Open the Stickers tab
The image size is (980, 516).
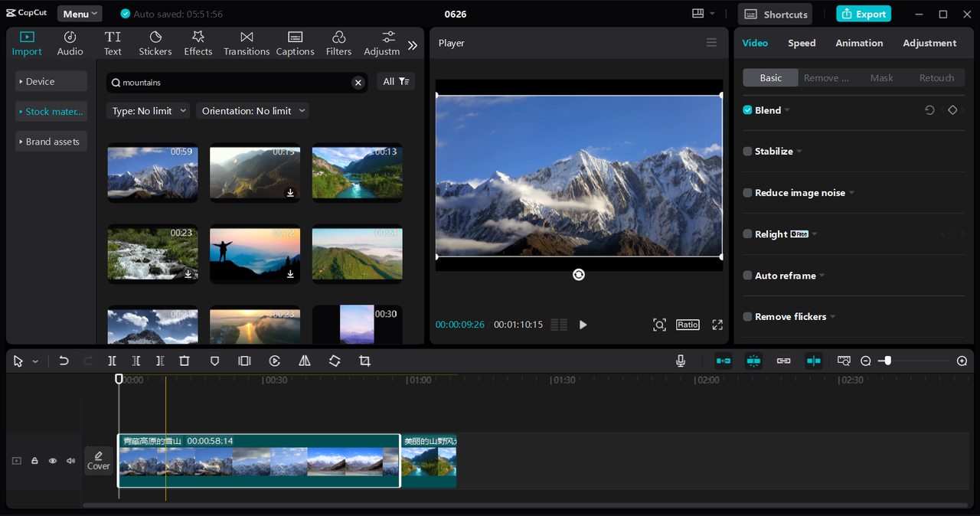pos(155,44)
